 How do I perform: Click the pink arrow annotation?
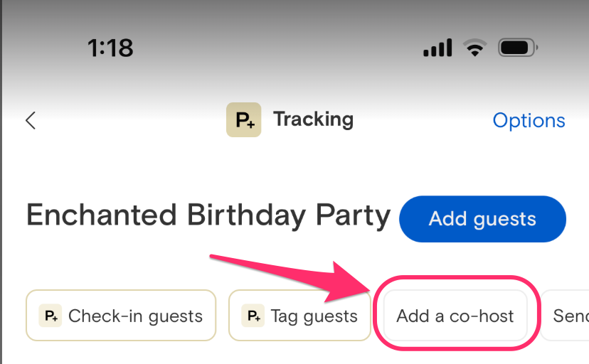pos(290,277)
